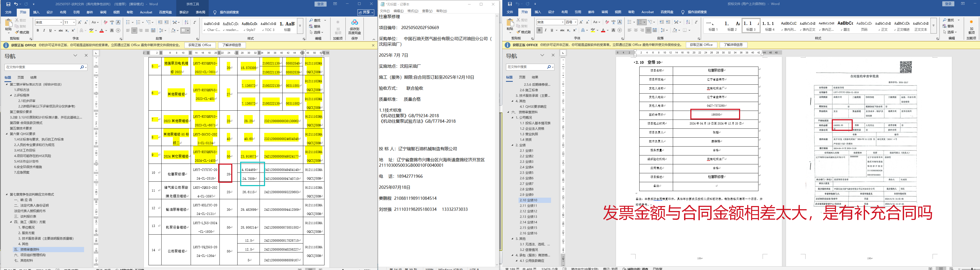Apply red font color in 谈判文件 window
The image size is (980, 270).
coord(101,30)
